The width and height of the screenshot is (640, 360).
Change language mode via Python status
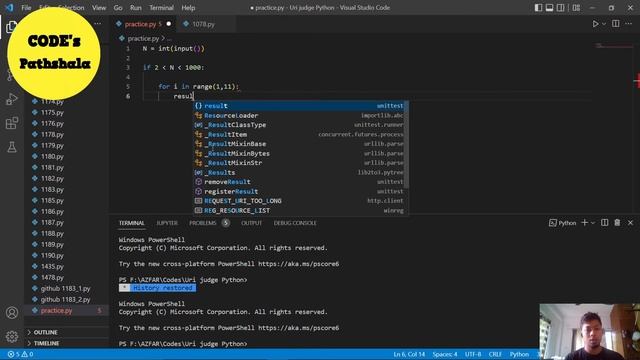coord(519,354)
